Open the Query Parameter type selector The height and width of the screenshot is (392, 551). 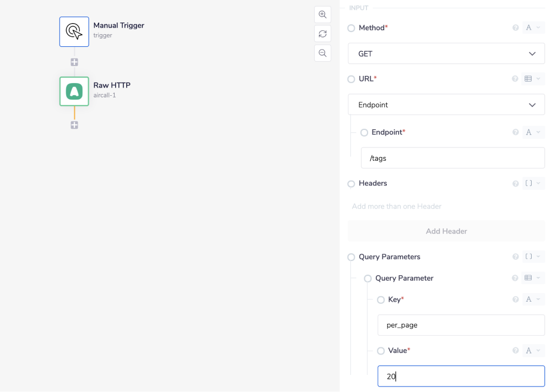pos(533,278)
